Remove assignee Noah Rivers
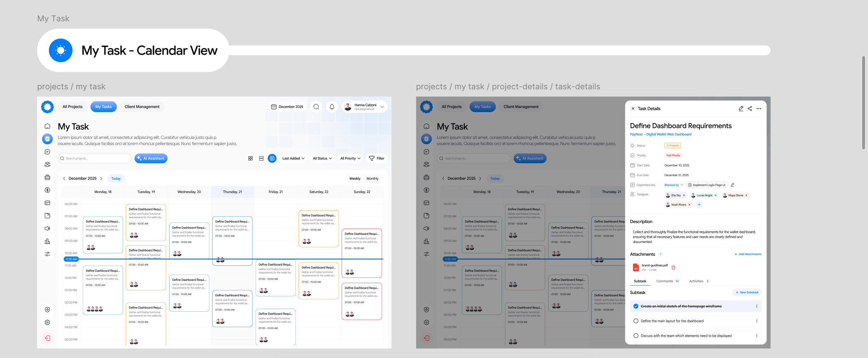This screenshot has height=358, width=868. (x=689, y=205)
